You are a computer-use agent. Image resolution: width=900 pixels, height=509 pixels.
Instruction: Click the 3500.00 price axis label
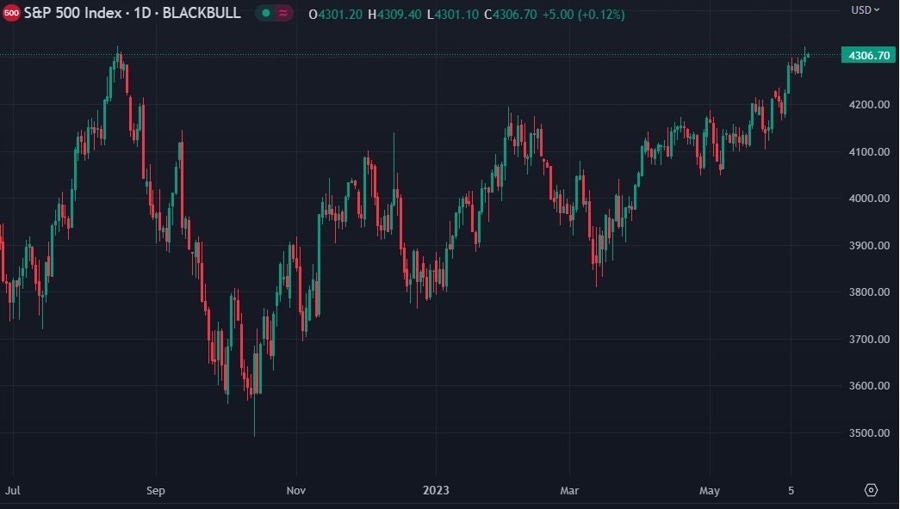[x=868, y=433]
